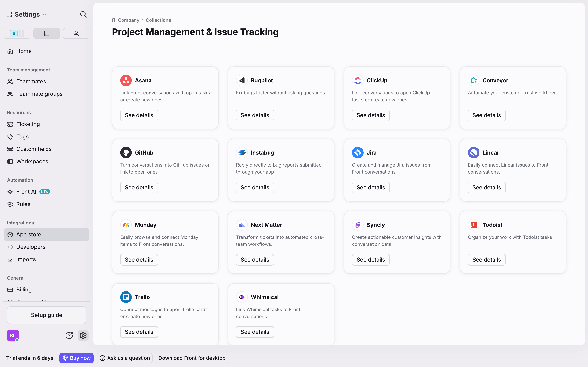Select the company building settings tab

point(47,33)
